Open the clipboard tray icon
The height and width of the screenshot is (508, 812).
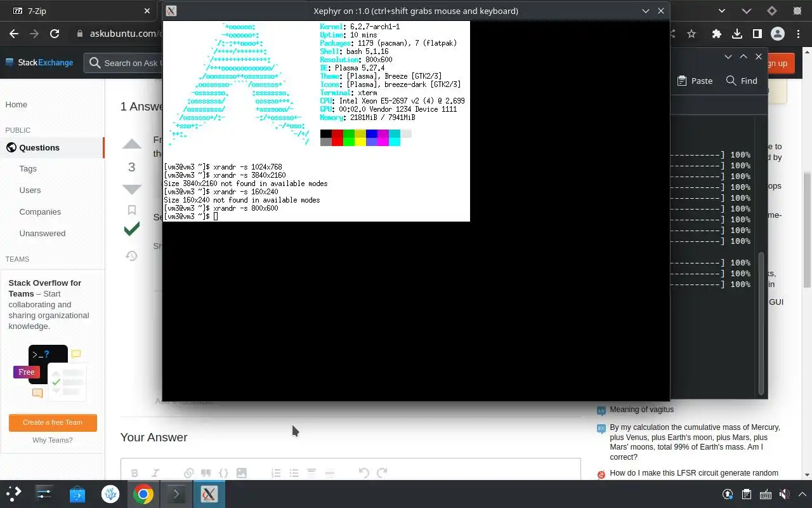747,494
